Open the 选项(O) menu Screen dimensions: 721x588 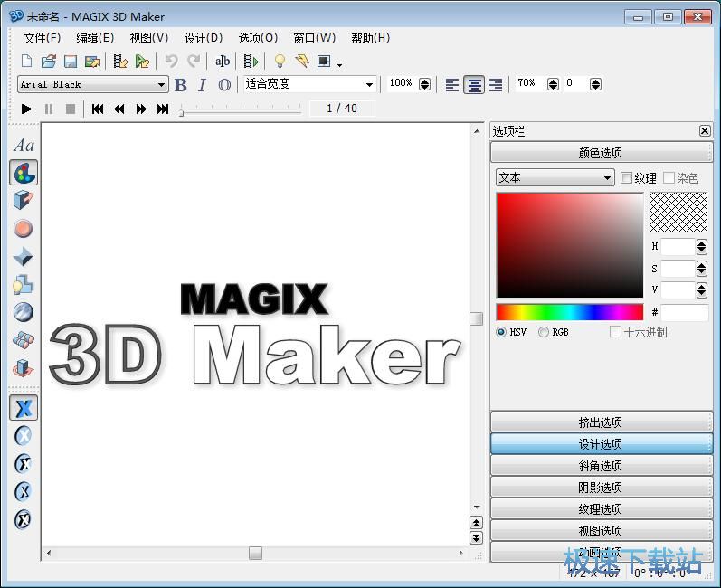click(x=258, y=38)
